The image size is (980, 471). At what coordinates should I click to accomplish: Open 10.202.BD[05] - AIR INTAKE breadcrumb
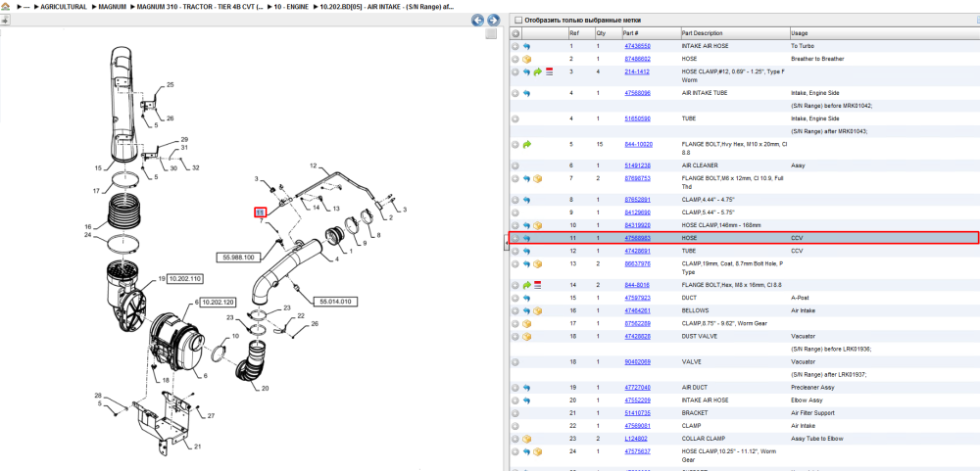(x=386, y=7)
